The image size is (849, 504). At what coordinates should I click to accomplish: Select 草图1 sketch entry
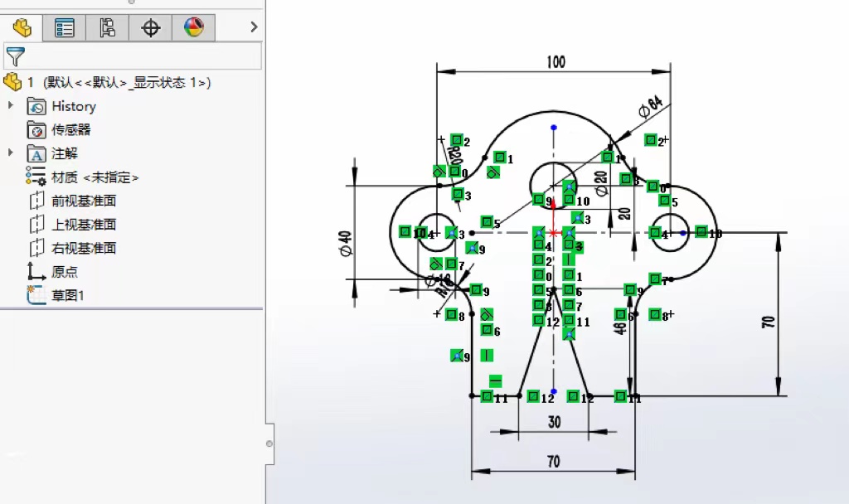(68, 296)
